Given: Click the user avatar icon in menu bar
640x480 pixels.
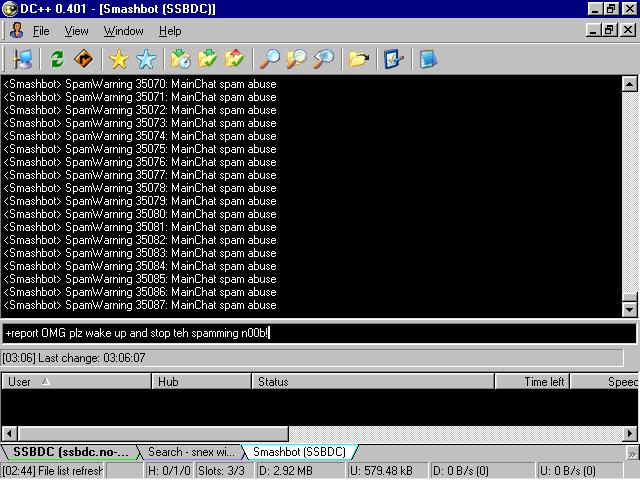Looking at the screenshot, I should coord(16,31).
